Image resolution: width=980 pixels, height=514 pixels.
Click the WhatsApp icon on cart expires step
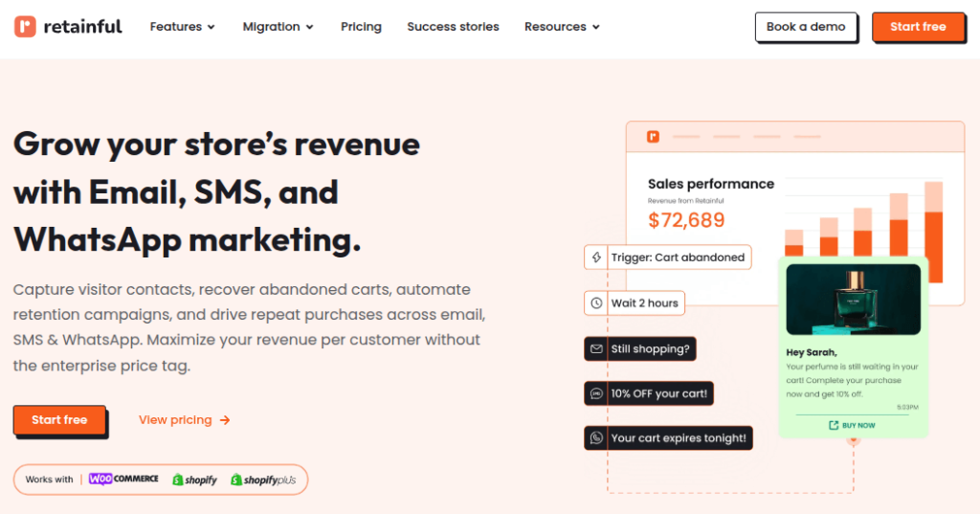(596, 438)
